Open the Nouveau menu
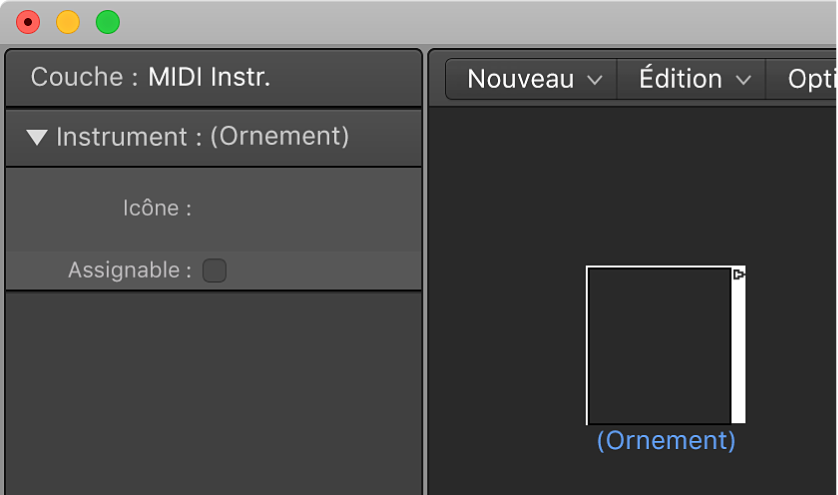The width and height of the screenshot is (838, 495). coord(521,79)
